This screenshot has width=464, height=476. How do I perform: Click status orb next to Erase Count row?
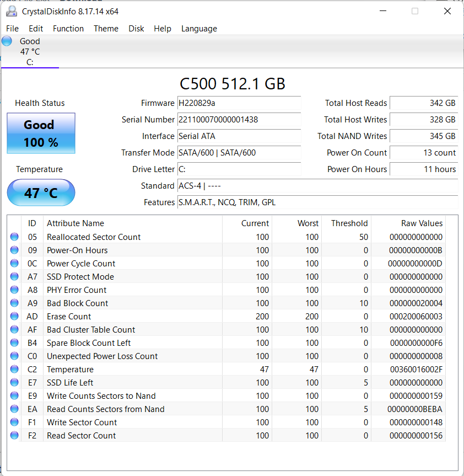point(14,317)
